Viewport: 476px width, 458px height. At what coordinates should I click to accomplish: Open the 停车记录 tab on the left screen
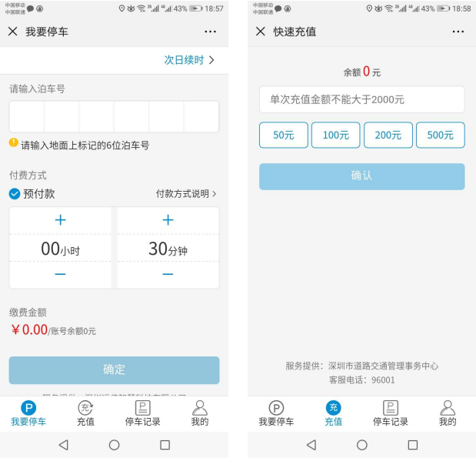click(143, 413)
